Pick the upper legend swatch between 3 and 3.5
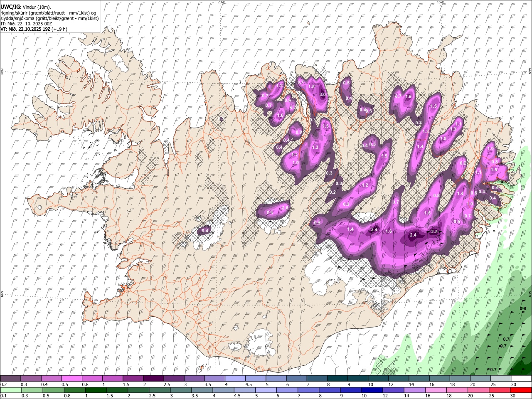This screenshot has height=399, width=532. 195,379
